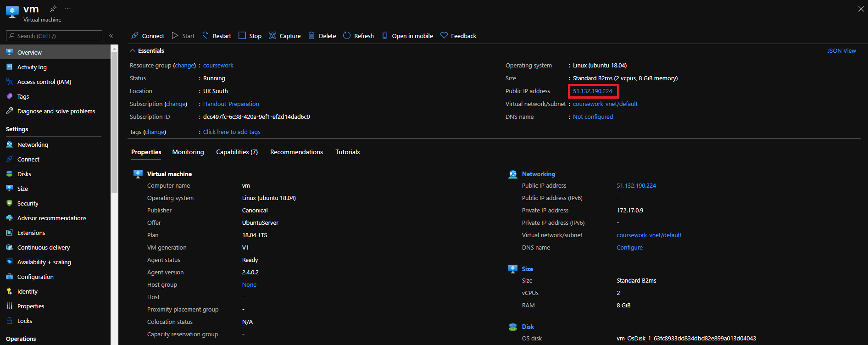Image resolution: width=868 pixels, height=345 pixels.
Task: Open the Disk section heading link
Action: pos(528,327)
